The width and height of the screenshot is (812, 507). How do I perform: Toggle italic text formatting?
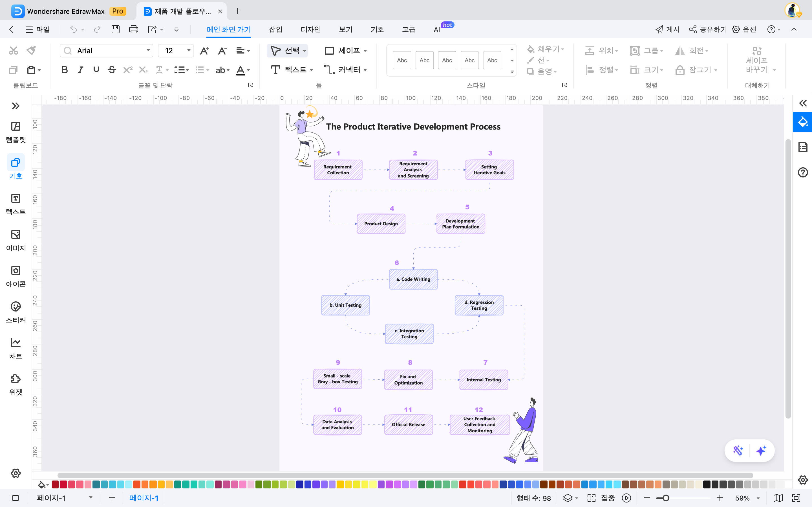click(80, 70)
